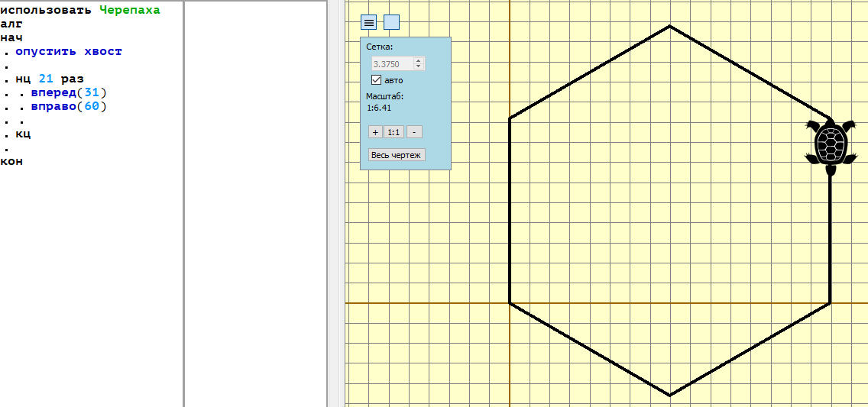
Task: Toggle the grid settings panel menu icon
Action: click(x=369, y=22)
